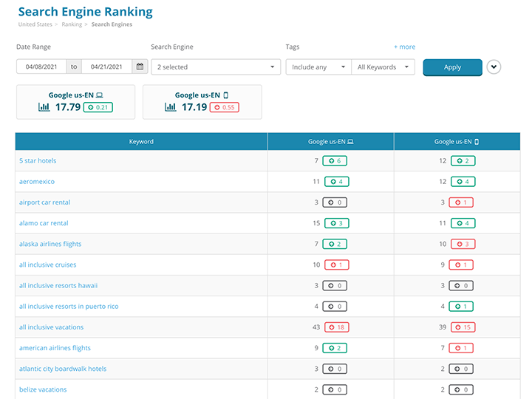532x399 pixels.
Task: Open the 'all inclusive vacations' keyword link
Action: (51, 327)
